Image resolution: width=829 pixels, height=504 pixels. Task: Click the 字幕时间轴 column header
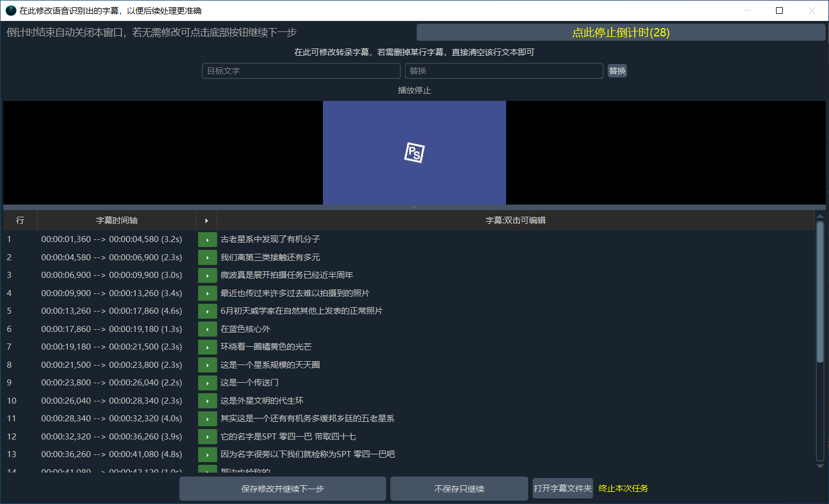point(116,221)
